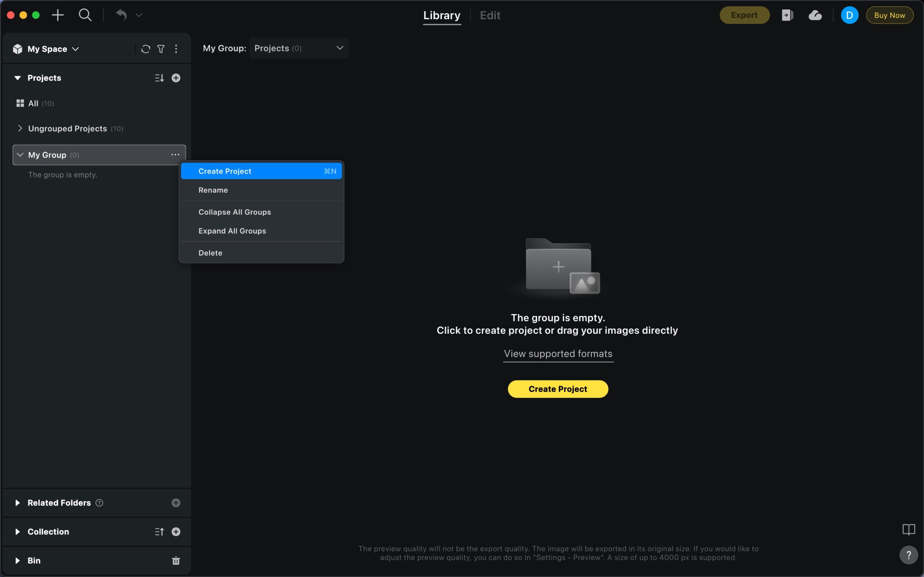The height and width of the screenshot is (577, 924).
Task: Empty the Bin with trash icon
Action: point(176,561)
